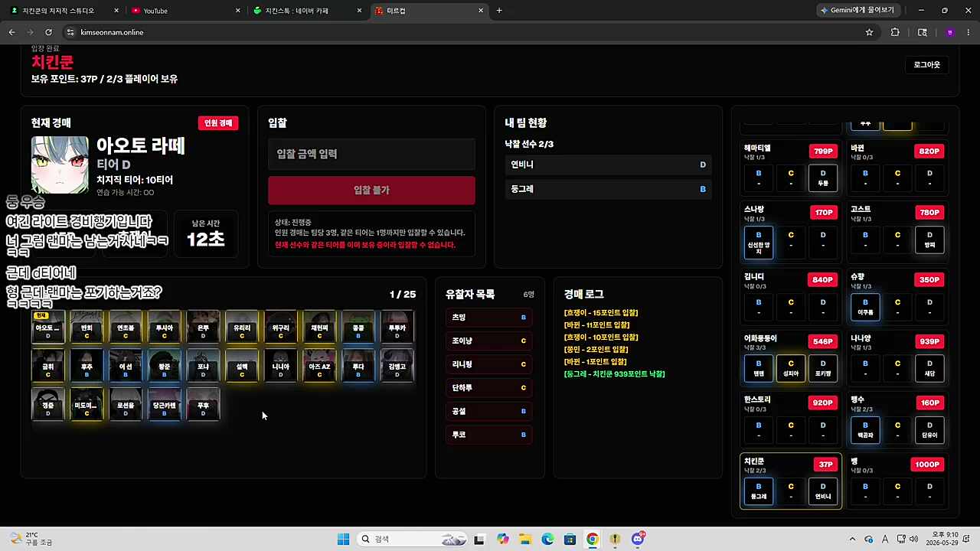Reload the page with refresh icon

pos(48,32)
